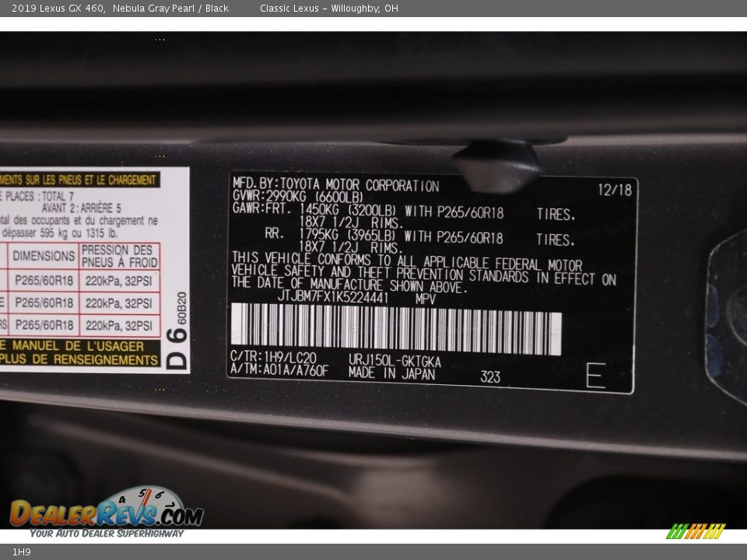The width and height of the screenshot is (747, 560).
Task: Click the green-orange-yellow striped logo icon
Action: click(696, 531)
